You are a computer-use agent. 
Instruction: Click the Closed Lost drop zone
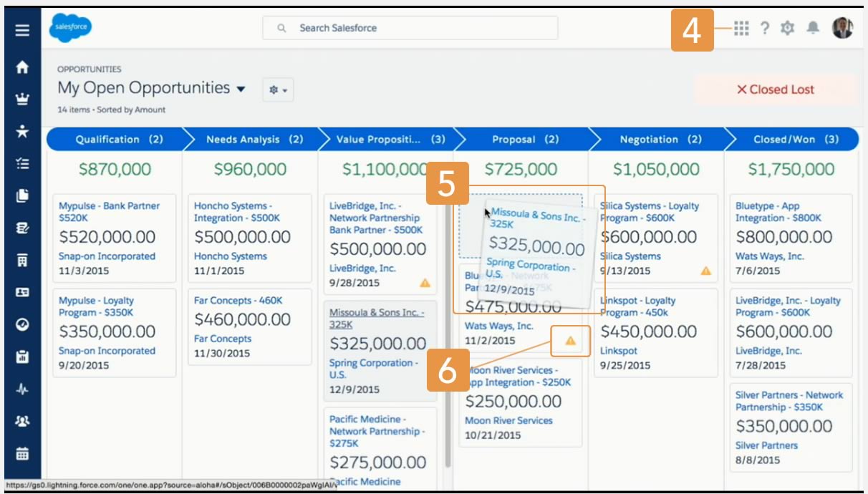776,89
